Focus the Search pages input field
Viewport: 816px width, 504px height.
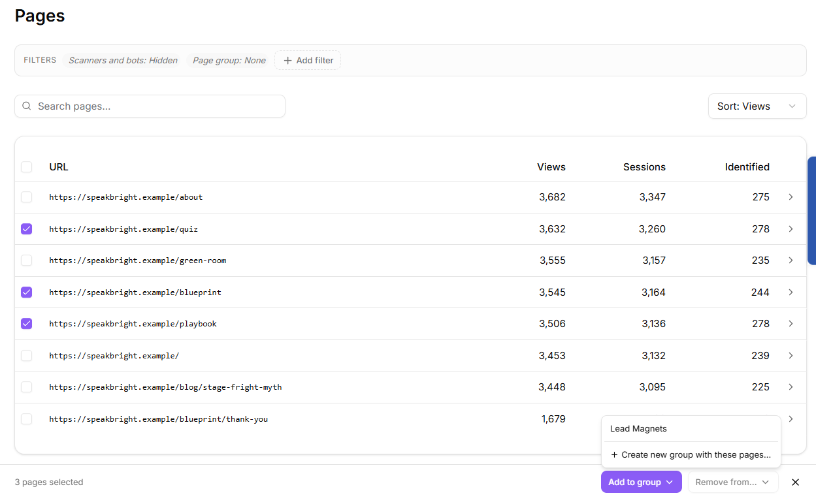tap(150, 106)
